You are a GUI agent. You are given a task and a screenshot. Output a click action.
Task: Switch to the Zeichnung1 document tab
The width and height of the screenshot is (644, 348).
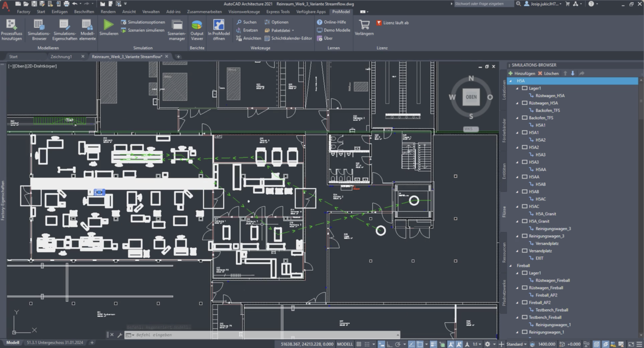[x=62, y=56]
